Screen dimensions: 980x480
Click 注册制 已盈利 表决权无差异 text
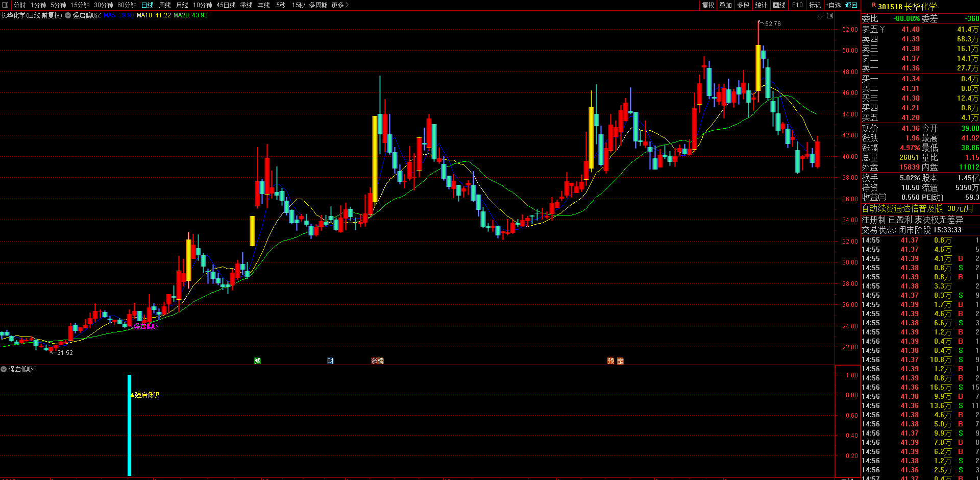point(912,220)
